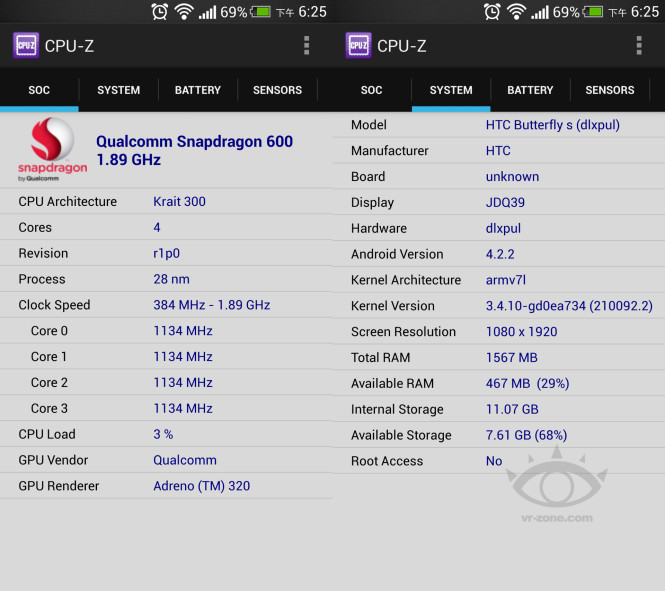Tap signal strength icon in left status bar
The width and height of the screenshot is (665, 591).
pyautogui.click(x=207, y=12)
